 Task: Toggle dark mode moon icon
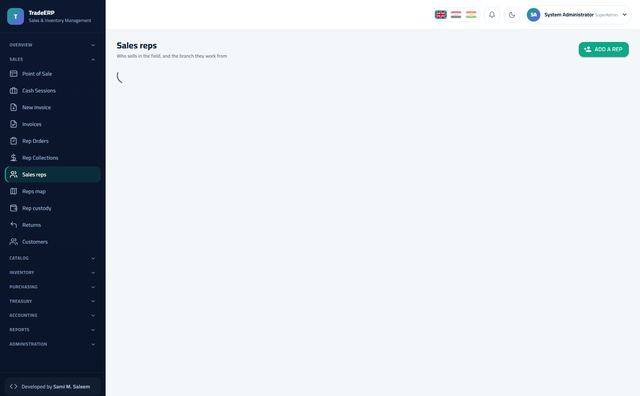pyautogui.click(x=512, y=15)
